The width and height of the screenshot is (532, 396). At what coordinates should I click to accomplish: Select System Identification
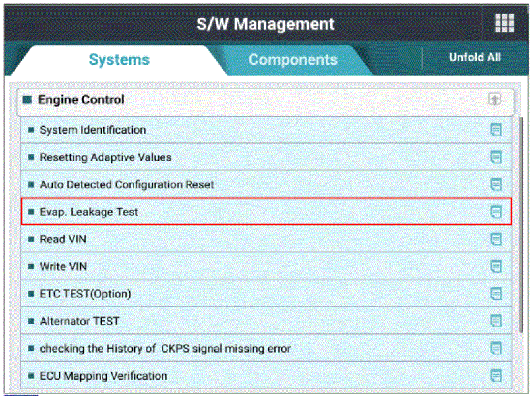point(266,130)
